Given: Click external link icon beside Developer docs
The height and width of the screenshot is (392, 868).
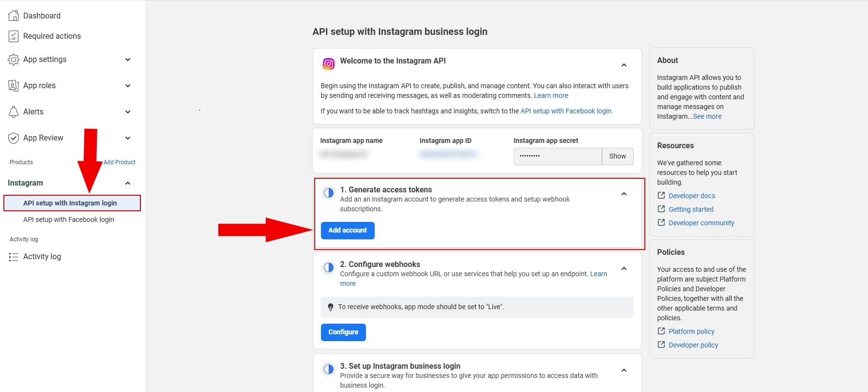Looking at the screenshot, I should [x=661, y=195].
